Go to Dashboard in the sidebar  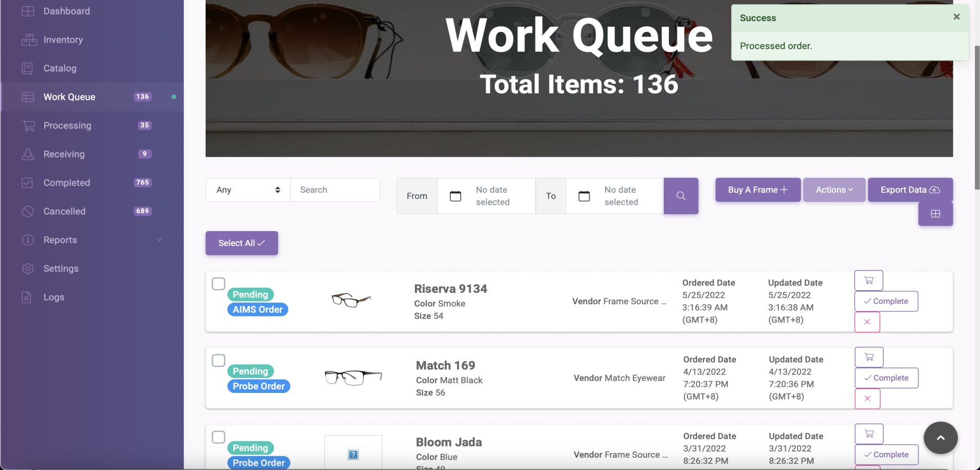coord(66,11)
